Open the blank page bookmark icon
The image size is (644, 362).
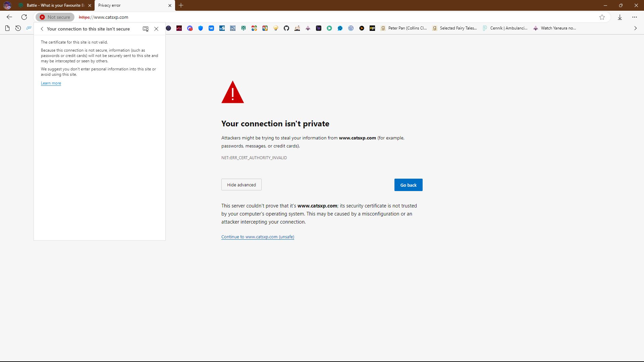click(x=7, y=28)
